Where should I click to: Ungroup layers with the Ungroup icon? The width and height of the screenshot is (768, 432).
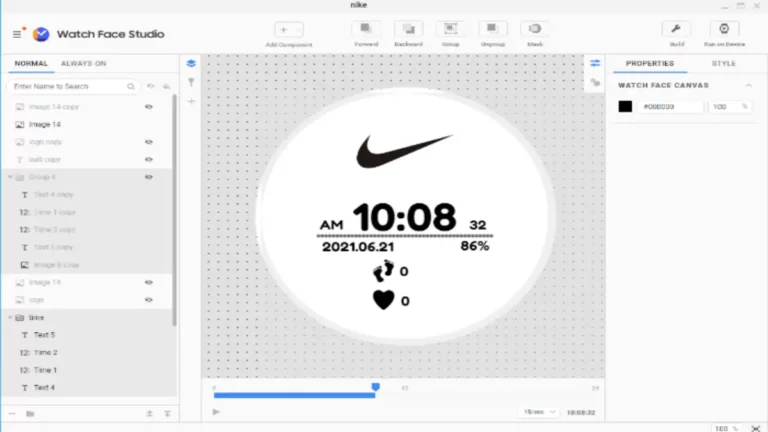[492, 29]
